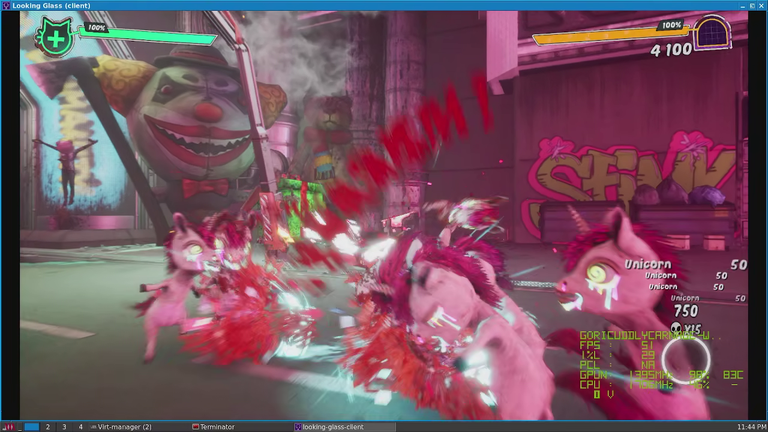
Task: Click the white circular aim reticle
Action: coord(686,359)
